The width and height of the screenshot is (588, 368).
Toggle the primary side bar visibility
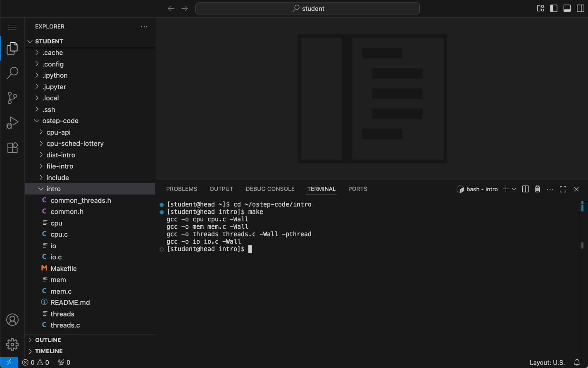(554, 8)
